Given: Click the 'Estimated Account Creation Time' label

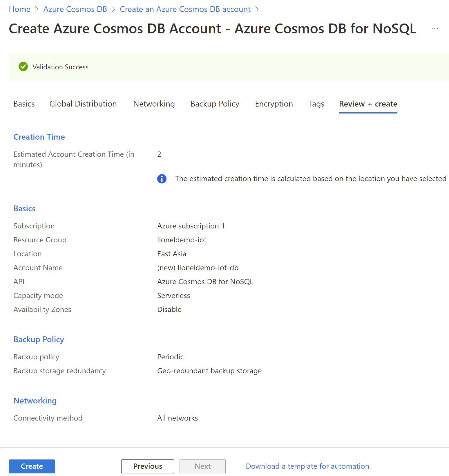Looking at the screenshot, I should pyautogui.click(x=74, y=159).
